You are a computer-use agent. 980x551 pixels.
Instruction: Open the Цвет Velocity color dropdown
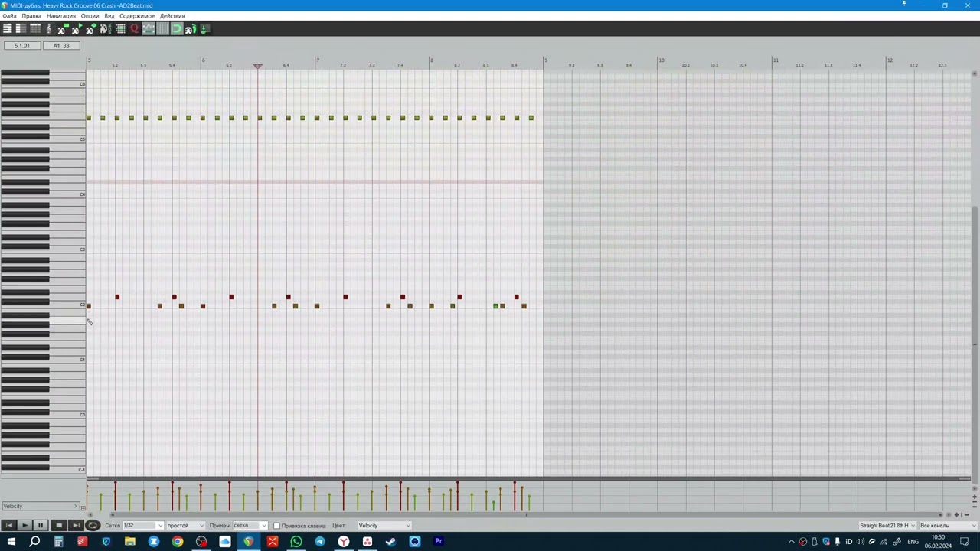tap(384, 526)
